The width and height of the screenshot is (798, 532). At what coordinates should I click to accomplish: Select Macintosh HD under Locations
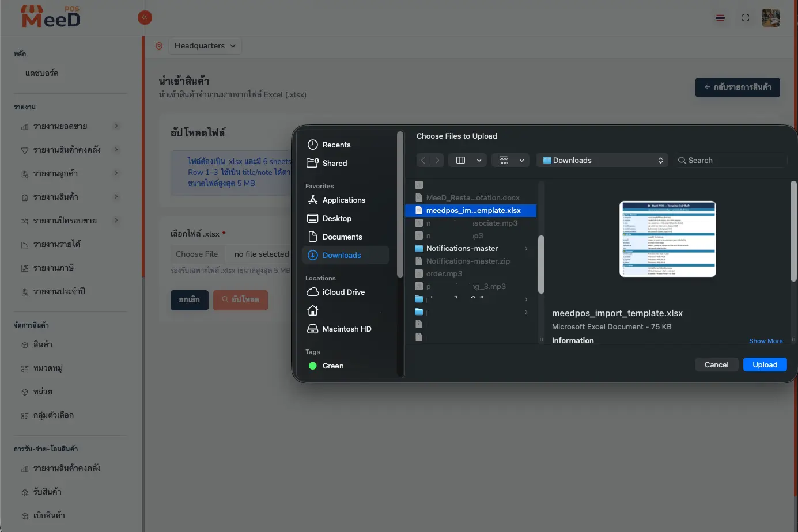pos(347,329)
